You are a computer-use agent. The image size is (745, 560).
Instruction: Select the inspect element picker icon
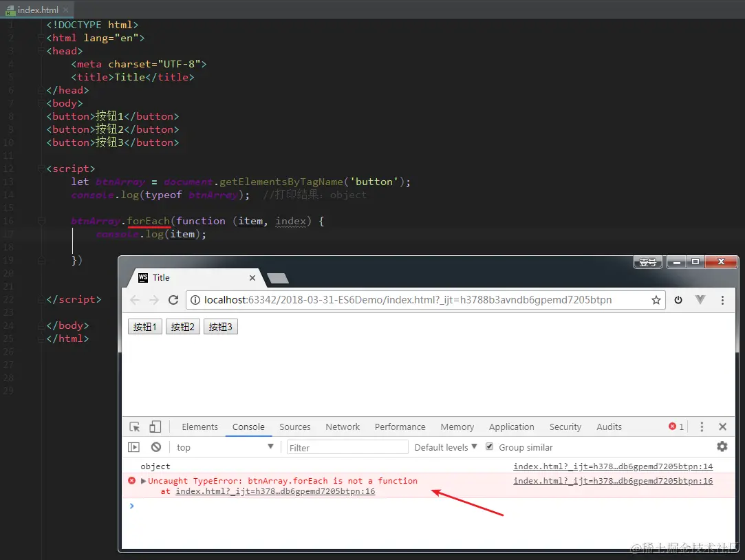(x=134, y=427)
